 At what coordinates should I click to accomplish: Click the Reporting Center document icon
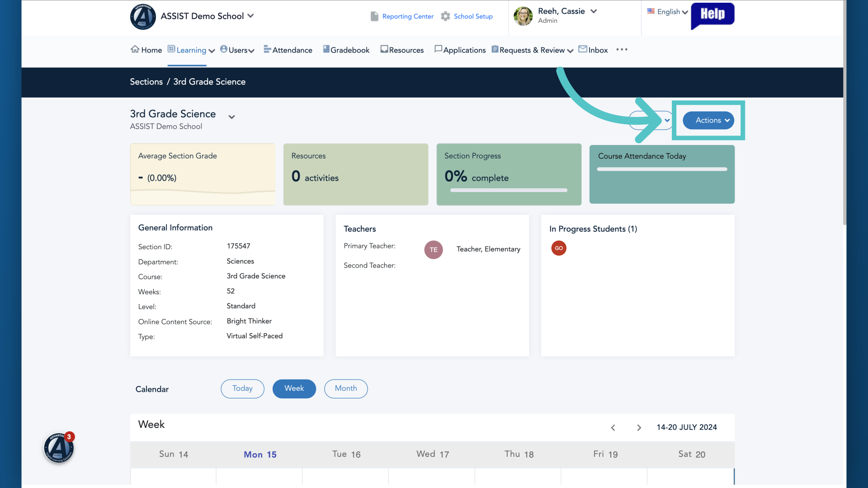tap(374, 16)
